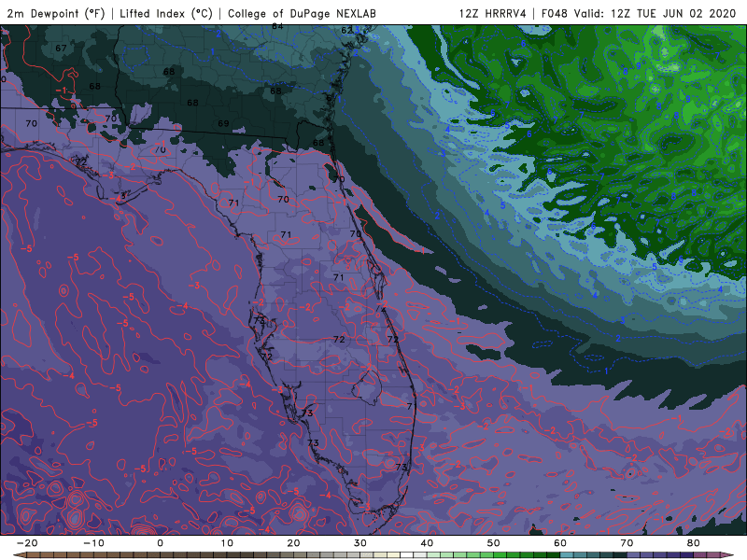Click the '-20' colorbar label
Image resolution: width=747 pixels, height=560 pixels.
27,543
